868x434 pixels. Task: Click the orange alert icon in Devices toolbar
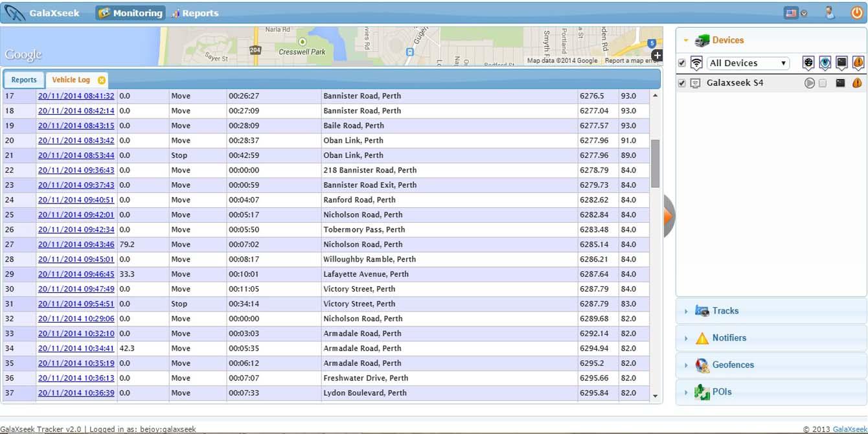(x=858, y=63)
